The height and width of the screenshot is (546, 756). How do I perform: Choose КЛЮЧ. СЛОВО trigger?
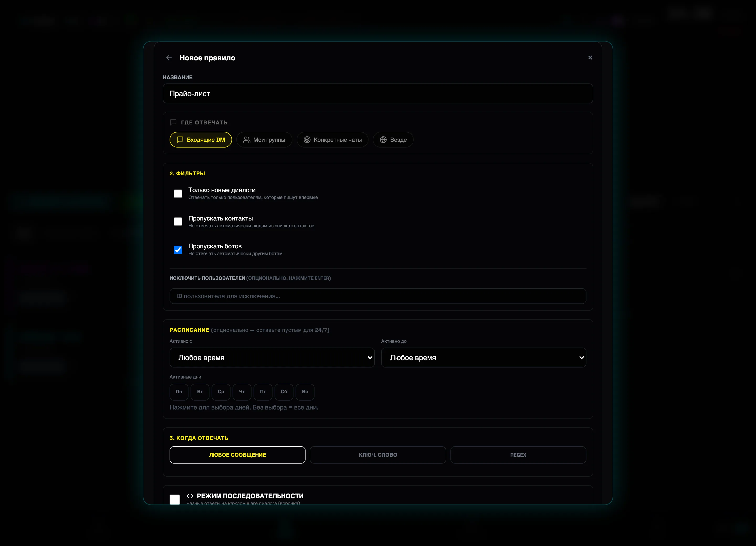tap(378, 455)
